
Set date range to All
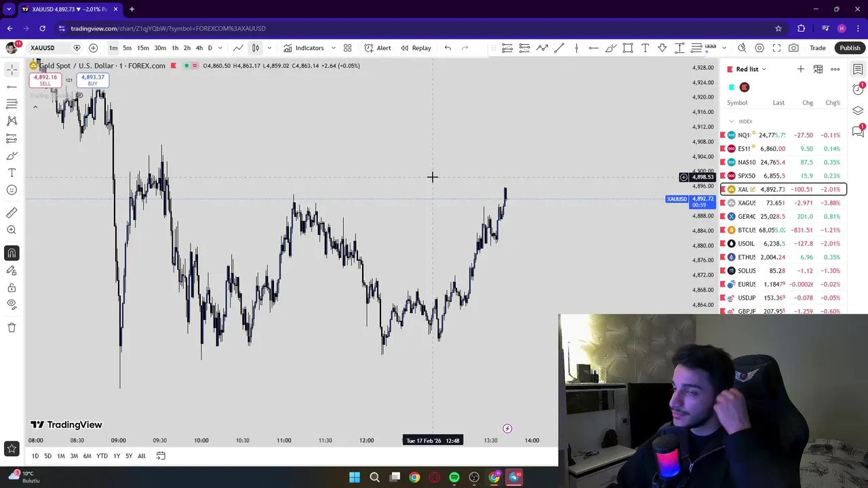tap(142, 456)
